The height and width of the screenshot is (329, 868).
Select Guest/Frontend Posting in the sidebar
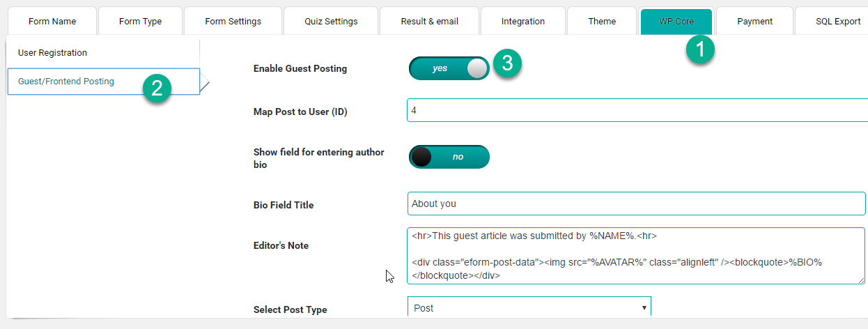(104, 82)
